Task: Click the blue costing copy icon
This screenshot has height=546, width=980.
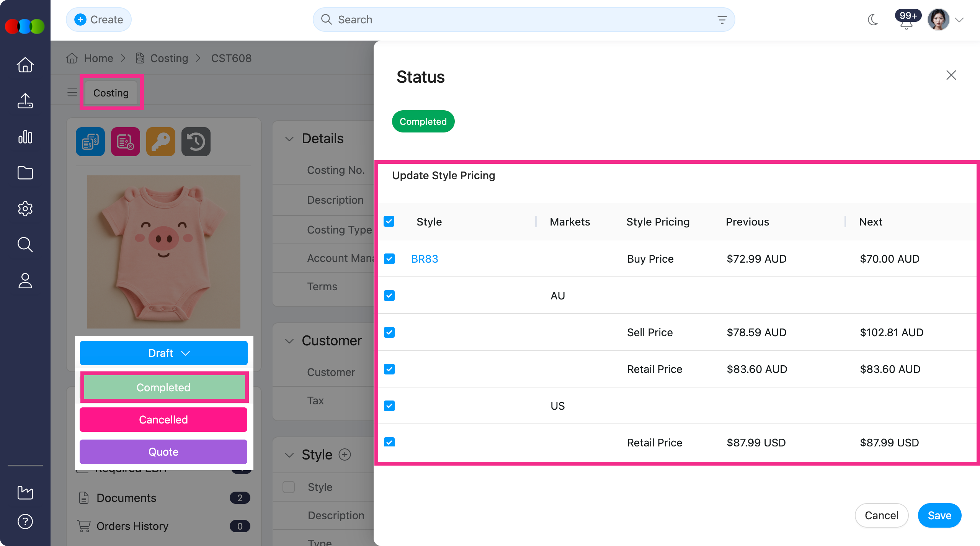Action: pos(90,142)
